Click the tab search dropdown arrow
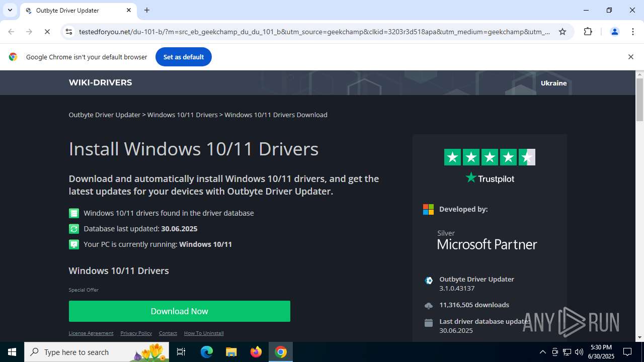 click(x=10, y=10)
